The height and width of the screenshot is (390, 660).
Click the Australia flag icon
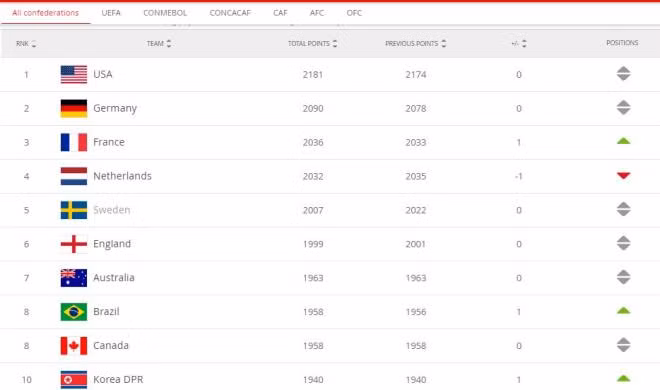click(74, 278)
